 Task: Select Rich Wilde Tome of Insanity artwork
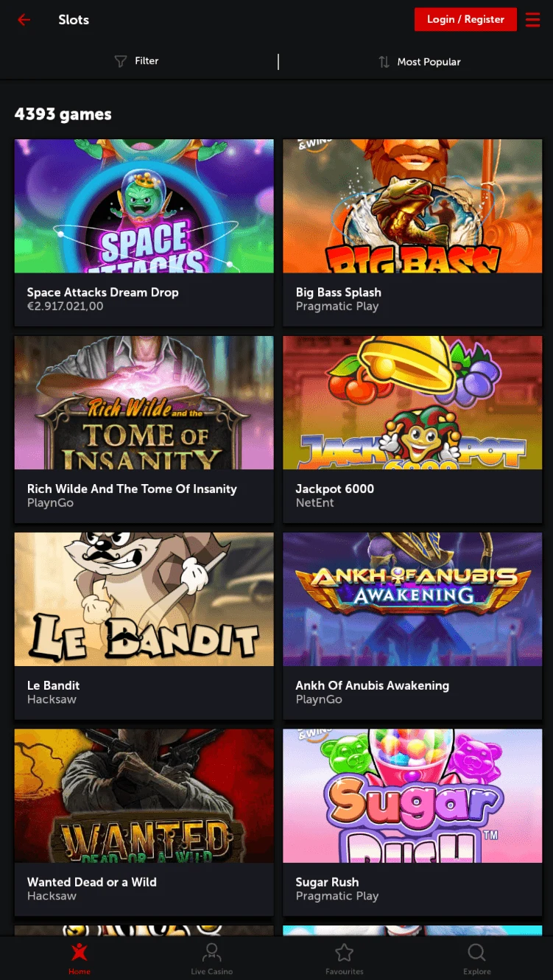(144, 403)
